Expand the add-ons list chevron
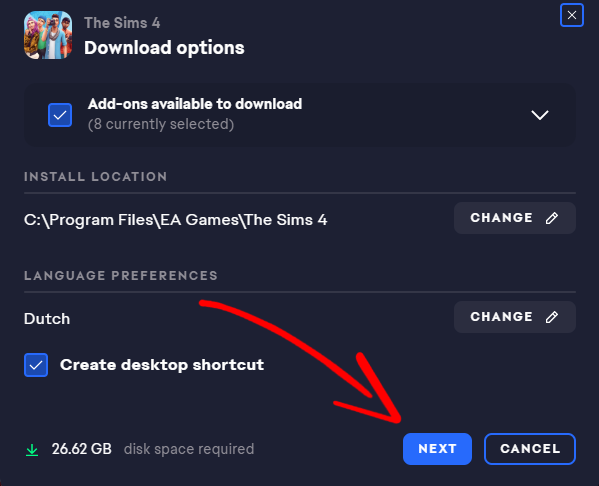The height and width of the screenshot is (486, 599). [x=540, y=115]
